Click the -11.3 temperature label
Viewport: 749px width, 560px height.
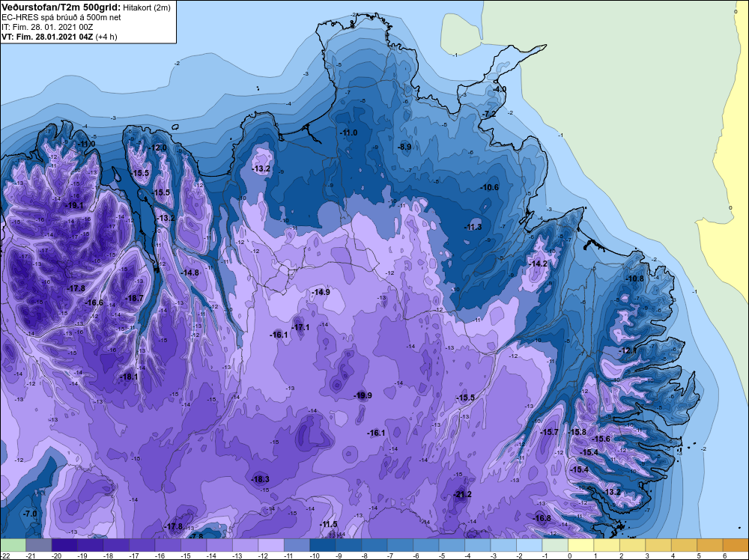coord(473,228)
